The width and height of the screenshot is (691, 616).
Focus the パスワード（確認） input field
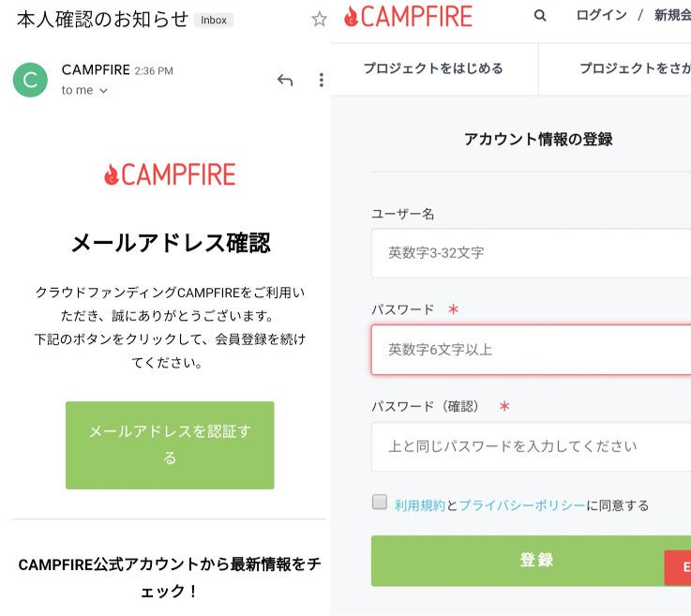point(531,446)
